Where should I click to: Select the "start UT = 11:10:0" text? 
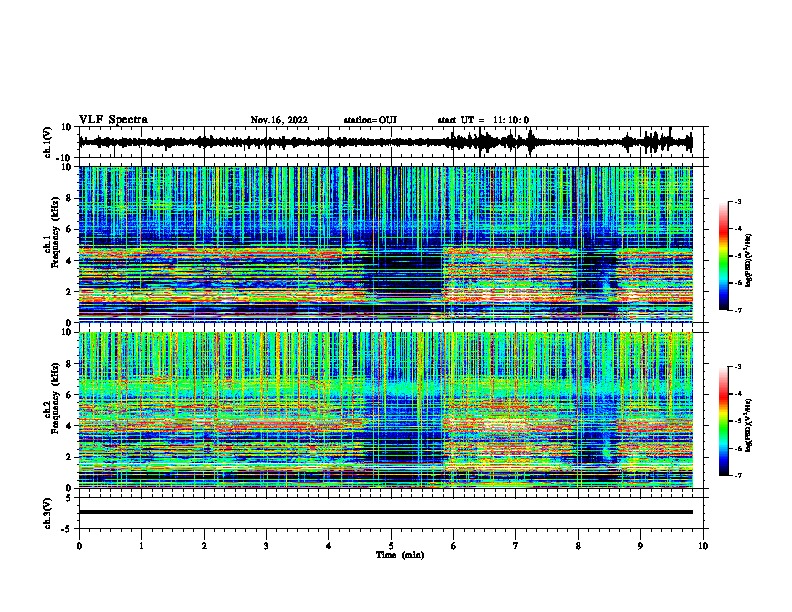point(483,120)
